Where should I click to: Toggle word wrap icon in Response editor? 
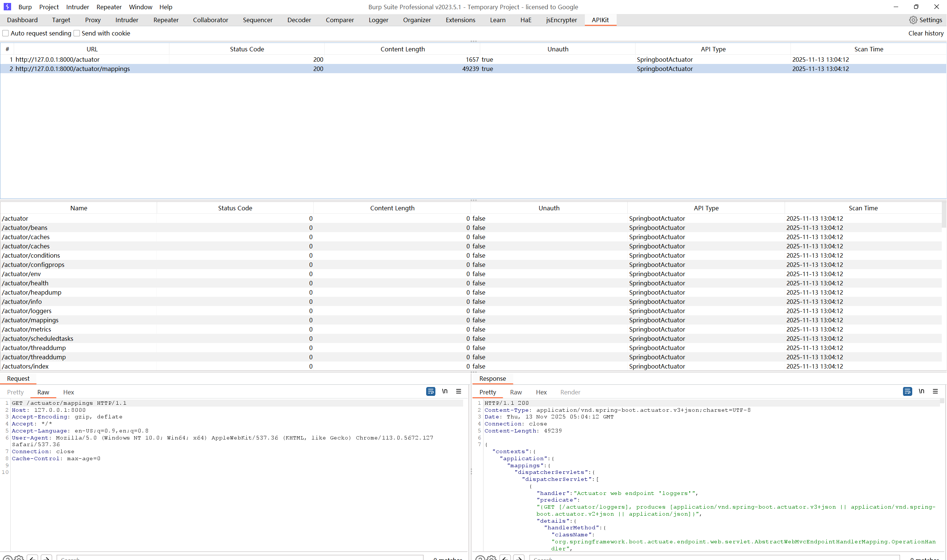pos(907,391)
